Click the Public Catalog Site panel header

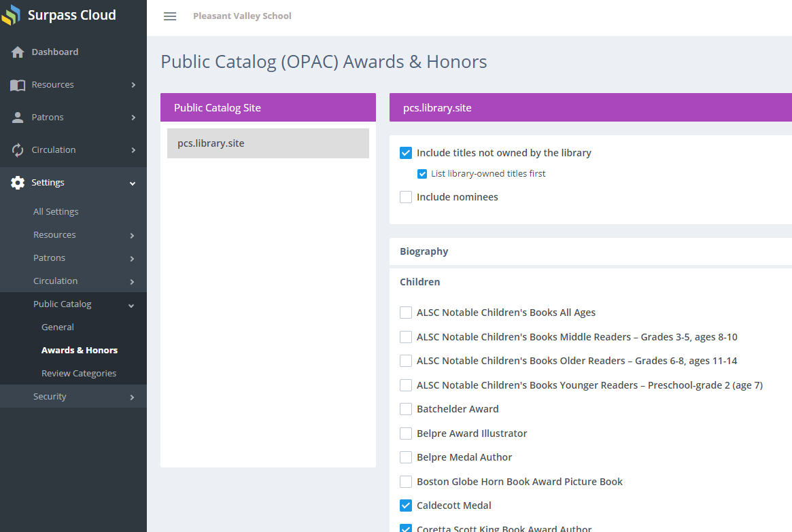click(x=268, y=107)
